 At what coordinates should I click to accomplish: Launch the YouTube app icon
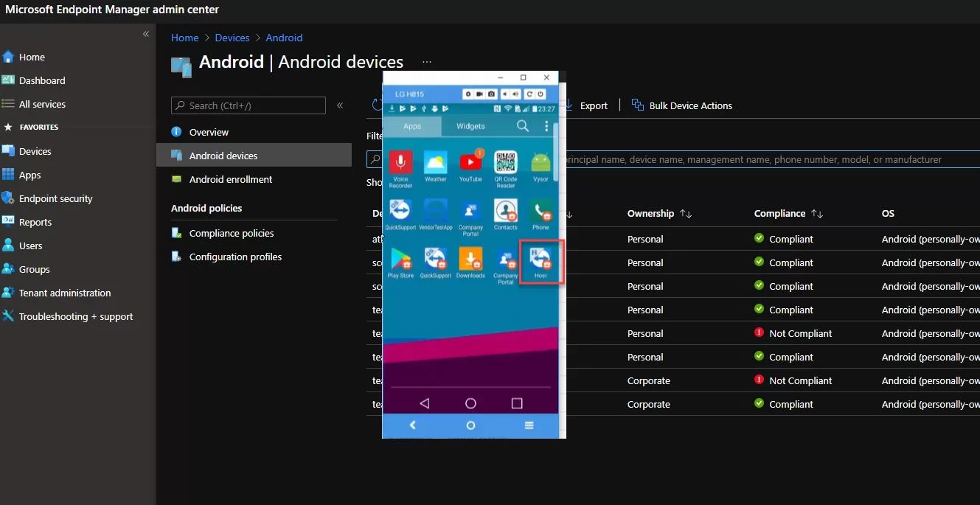coord(470,162)
